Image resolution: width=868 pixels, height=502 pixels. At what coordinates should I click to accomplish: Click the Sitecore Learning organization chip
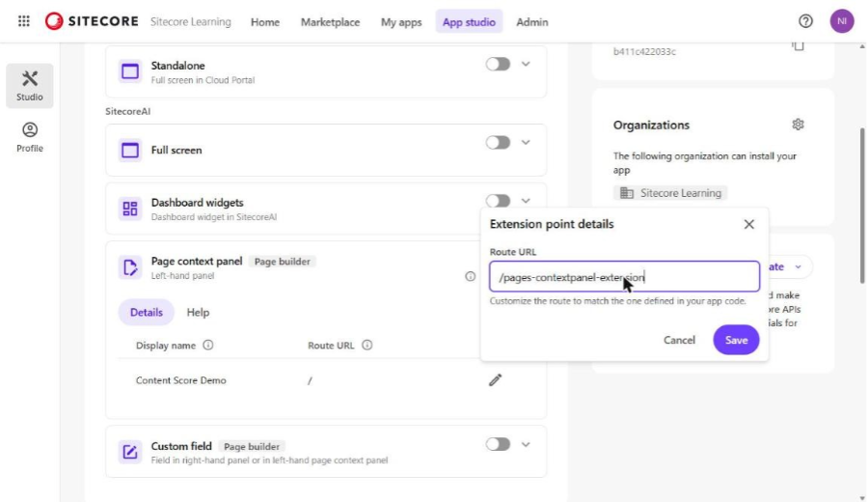coord(670,193)
